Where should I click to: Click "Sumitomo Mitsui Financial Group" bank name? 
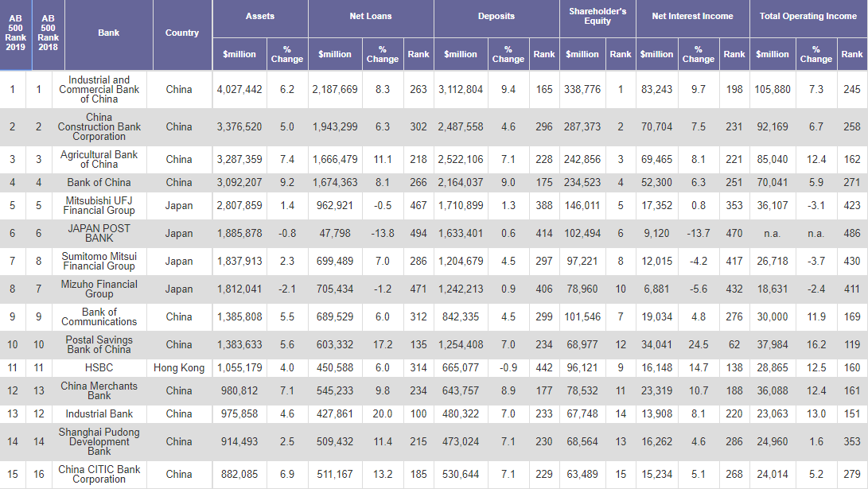tap(99, 261)
